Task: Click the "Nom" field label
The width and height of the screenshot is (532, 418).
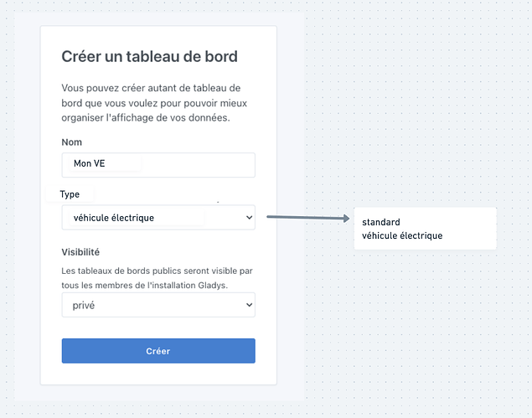Action: (x=72, y=142)
